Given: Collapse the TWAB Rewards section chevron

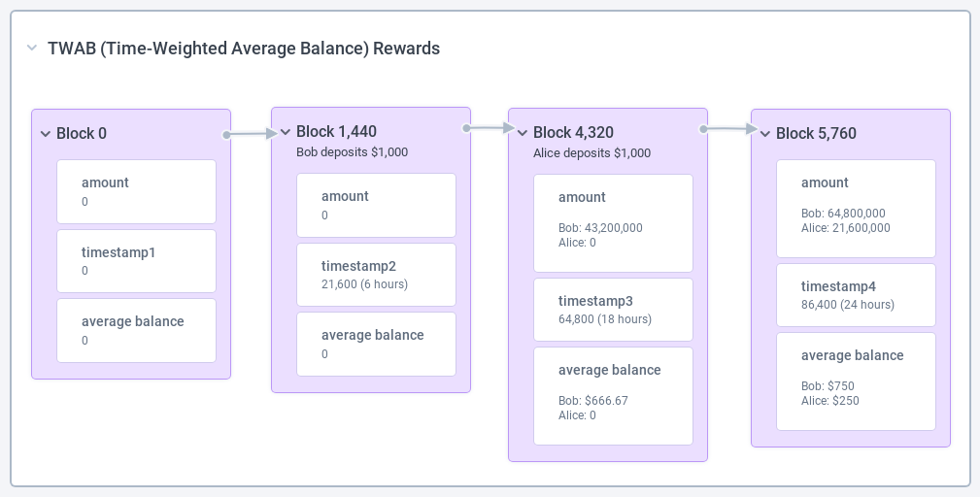Looking at the screenshot, I should pos(32,49).
